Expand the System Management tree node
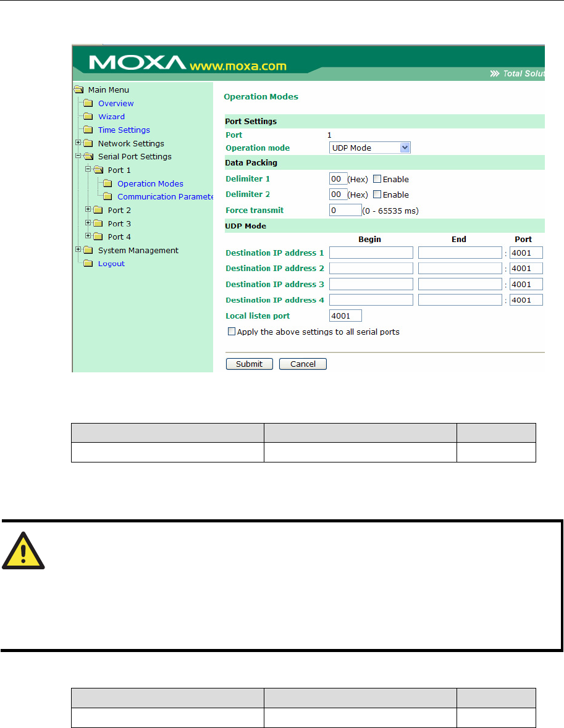This screenshot has height=728, width=564. click(78, 249)
